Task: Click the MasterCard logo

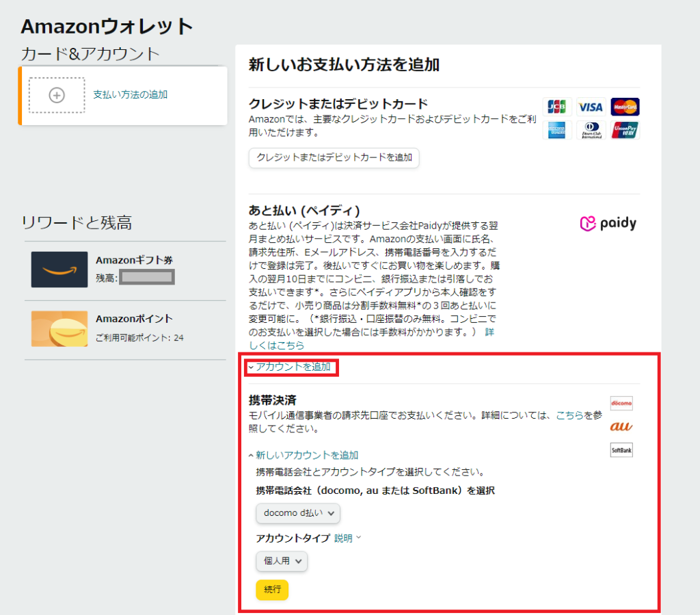Action: tap(625, 107)
